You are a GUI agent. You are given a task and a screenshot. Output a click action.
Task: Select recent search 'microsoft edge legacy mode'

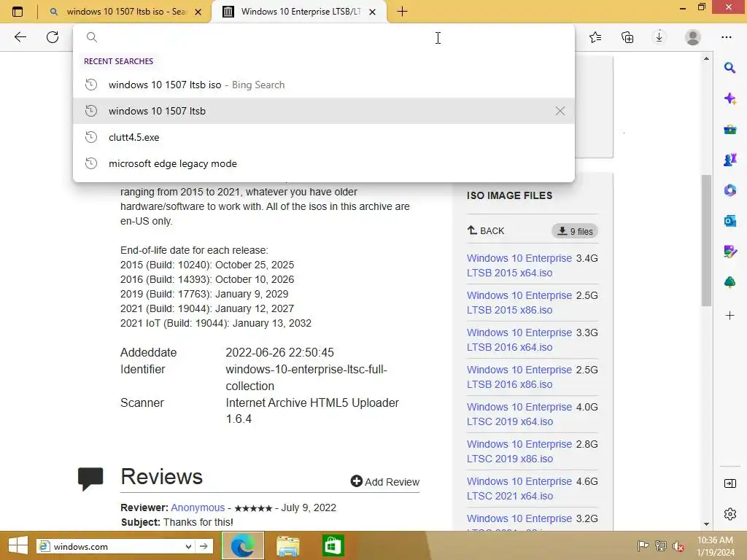coord(324,163)
